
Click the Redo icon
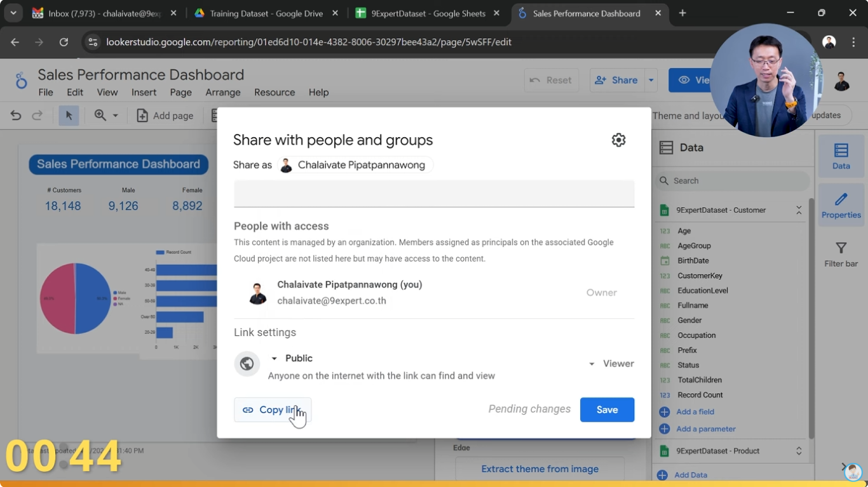click(36, 115)
